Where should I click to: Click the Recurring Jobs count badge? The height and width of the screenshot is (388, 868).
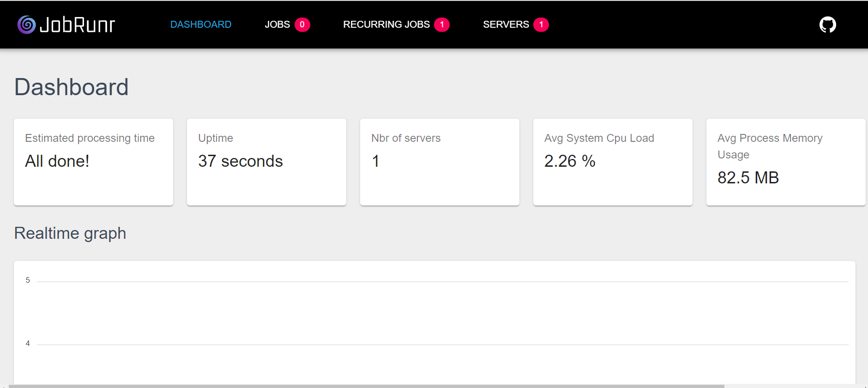pyautogui.click(x=442, y=24)
